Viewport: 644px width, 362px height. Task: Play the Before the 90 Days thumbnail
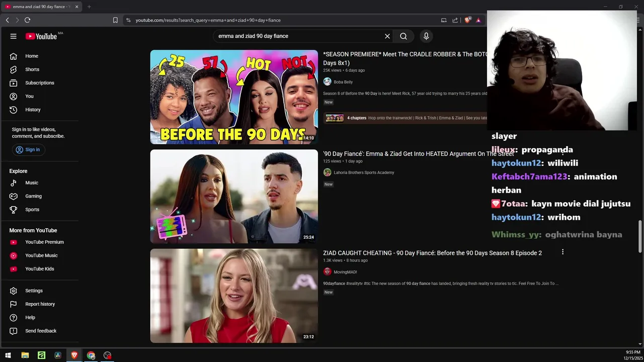pyautogui.click(x=234, y=97)
